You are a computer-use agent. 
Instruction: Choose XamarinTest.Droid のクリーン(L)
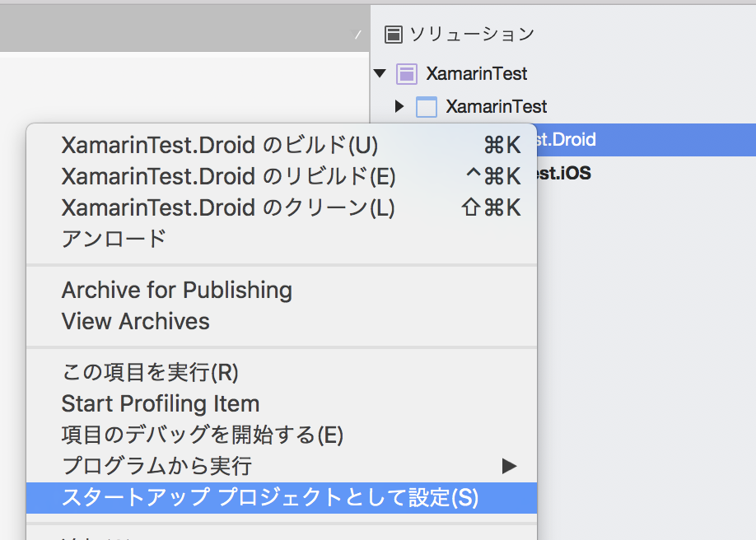point(282,207)
